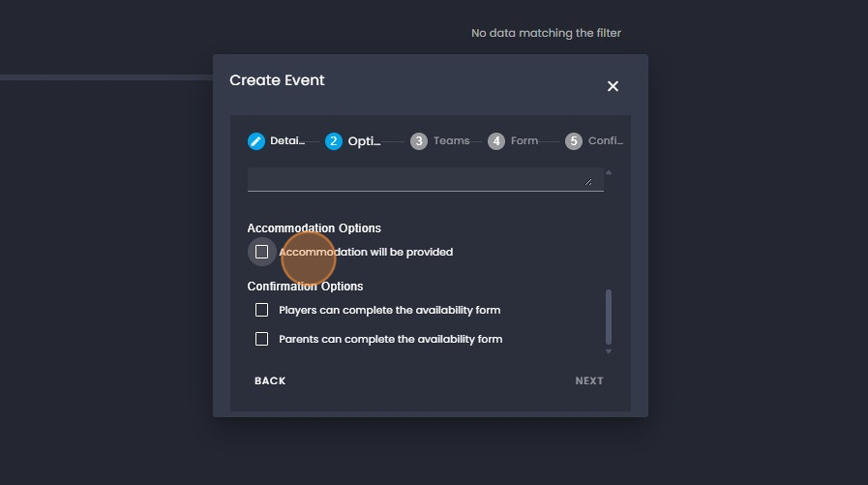This screenshot has width=868, height=485.
Task: Check Players can complete the availability form
Action: (261, 310)
